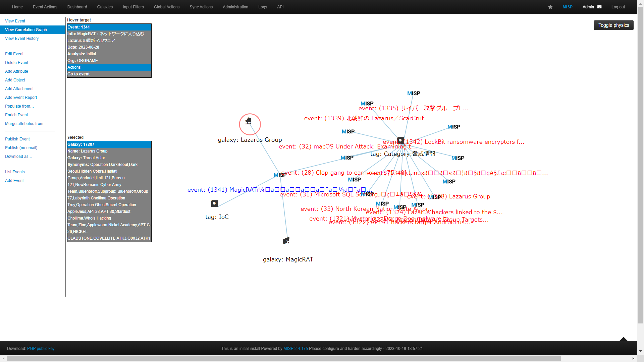
Task: Click Actions row in hover panel
Action: point(109,67)
